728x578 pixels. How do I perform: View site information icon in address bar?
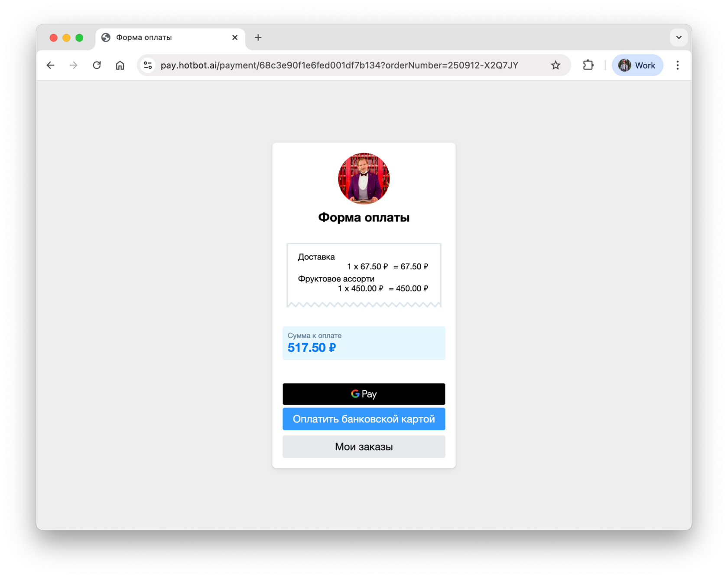point(148,65)
